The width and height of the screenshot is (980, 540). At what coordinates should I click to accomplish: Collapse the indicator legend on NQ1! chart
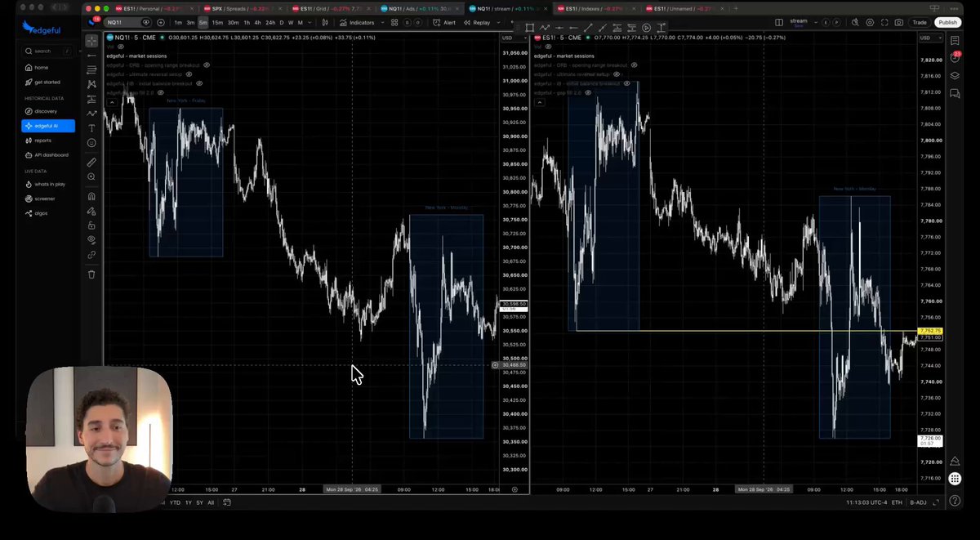point(111,102)
